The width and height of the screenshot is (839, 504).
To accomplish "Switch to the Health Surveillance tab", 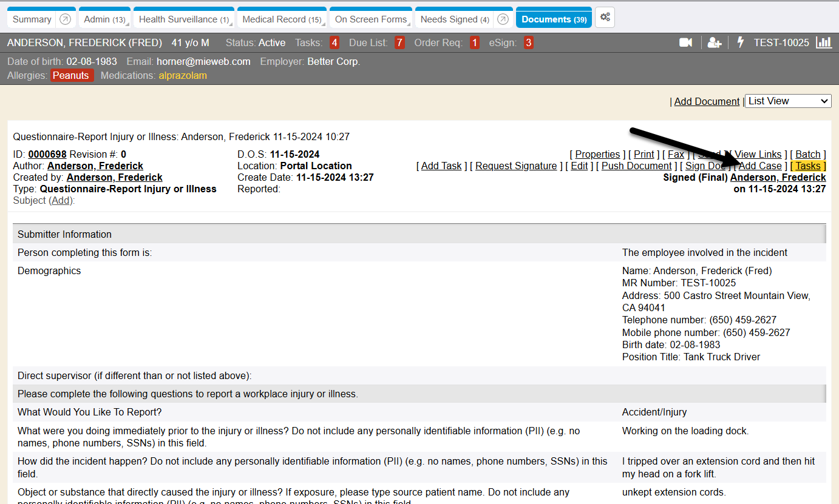I will coord(183,19).
